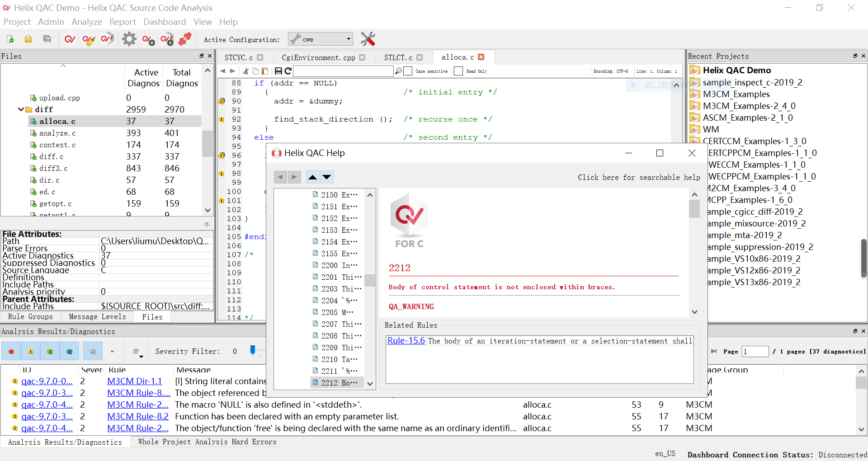Click the save floppy disk icon in the editor
The width and height of the screenshot is (868, 461).
[x=278, y=71]
